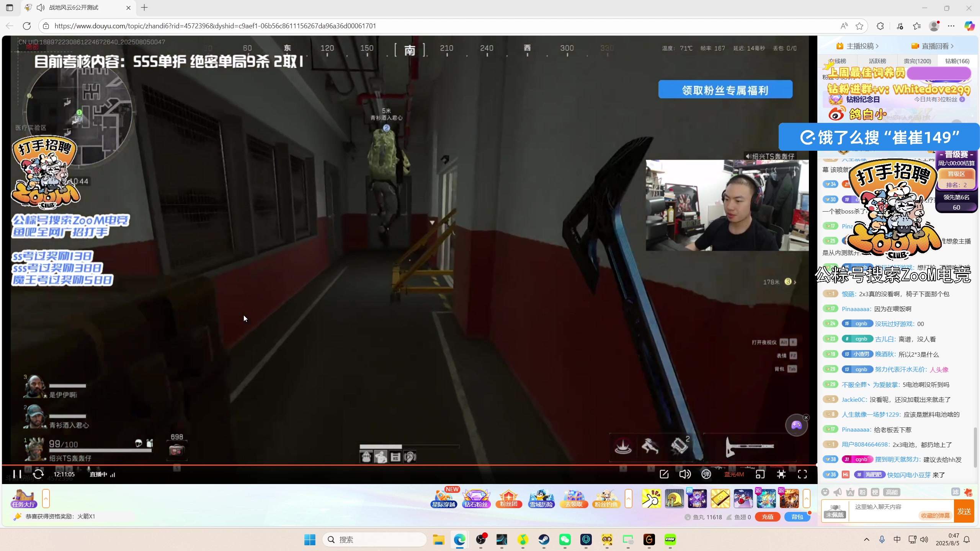Add page to browser favorites star

(859, 26)
